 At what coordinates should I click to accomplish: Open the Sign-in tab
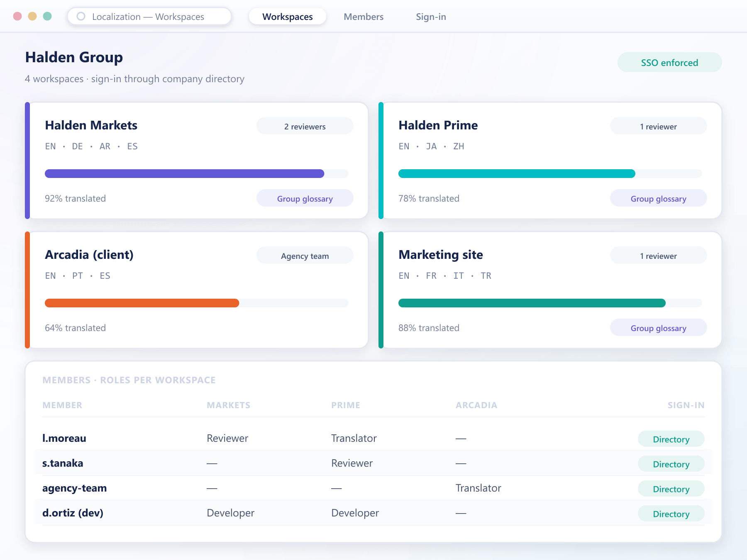click(x=431, y=17)
